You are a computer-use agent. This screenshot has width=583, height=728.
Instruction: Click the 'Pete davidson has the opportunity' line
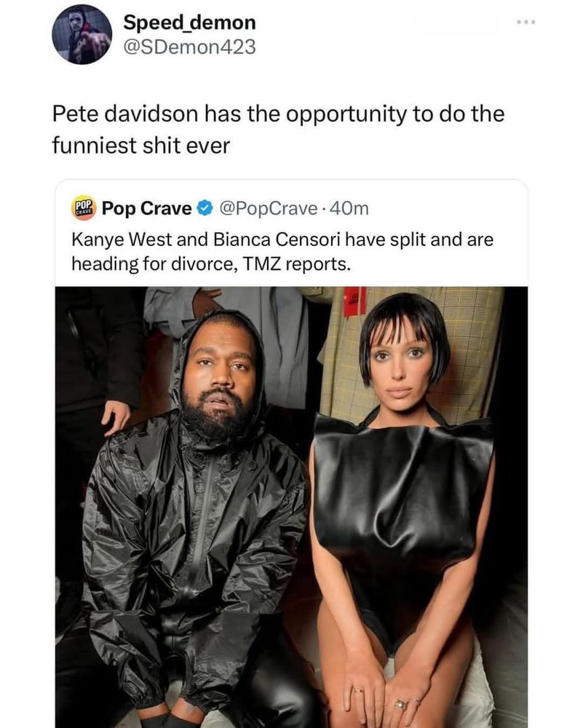(278, 114)
